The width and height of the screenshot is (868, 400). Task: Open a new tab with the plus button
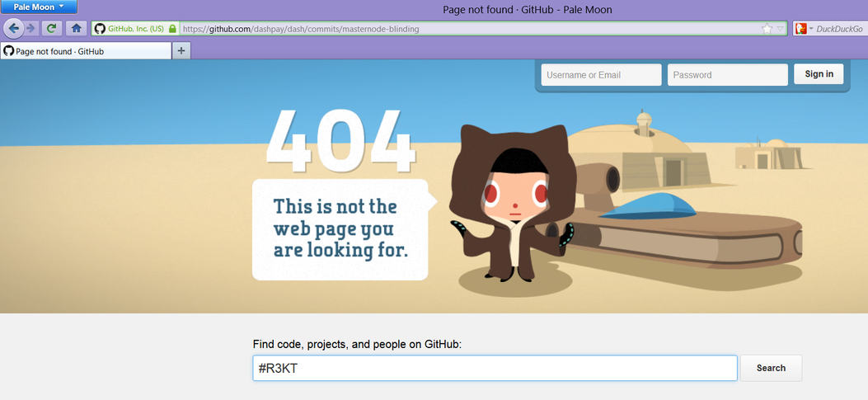pyautogui.click(x=181, y=51)
